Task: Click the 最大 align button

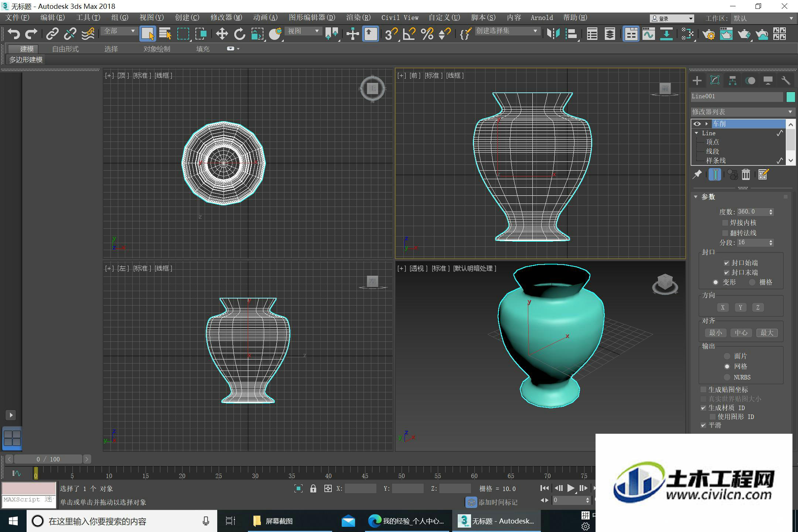Action: [767, 333]
